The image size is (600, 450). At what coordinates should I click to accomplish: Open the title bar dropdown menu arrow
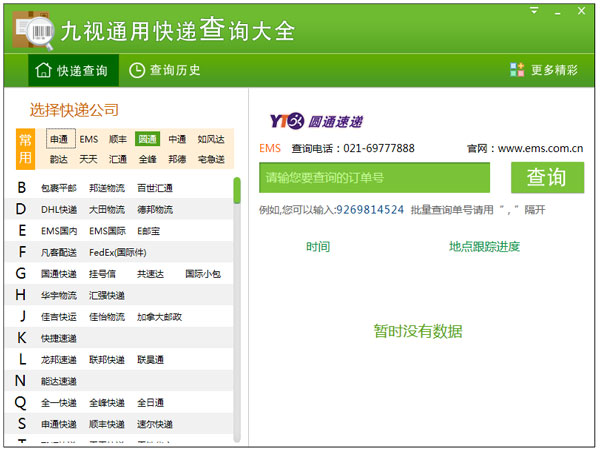click(534, 12)
